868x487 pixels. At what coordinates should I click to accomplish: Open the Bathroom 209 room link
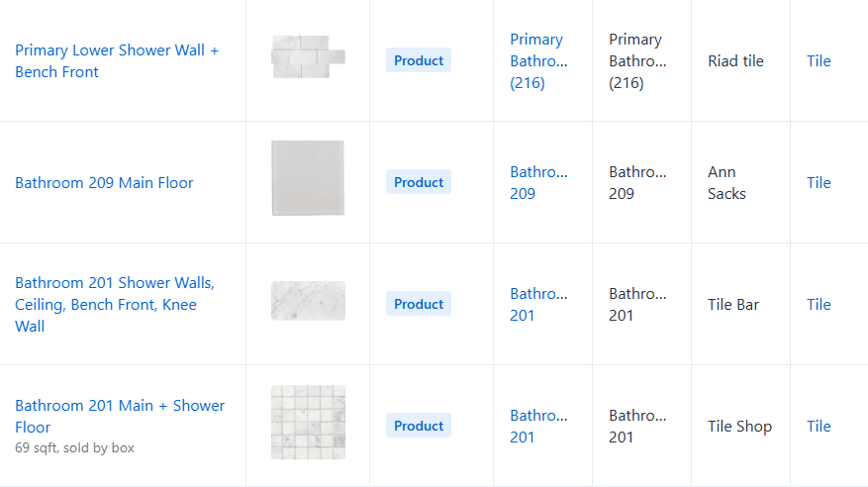pyautogui.click(x=537, y=182)
